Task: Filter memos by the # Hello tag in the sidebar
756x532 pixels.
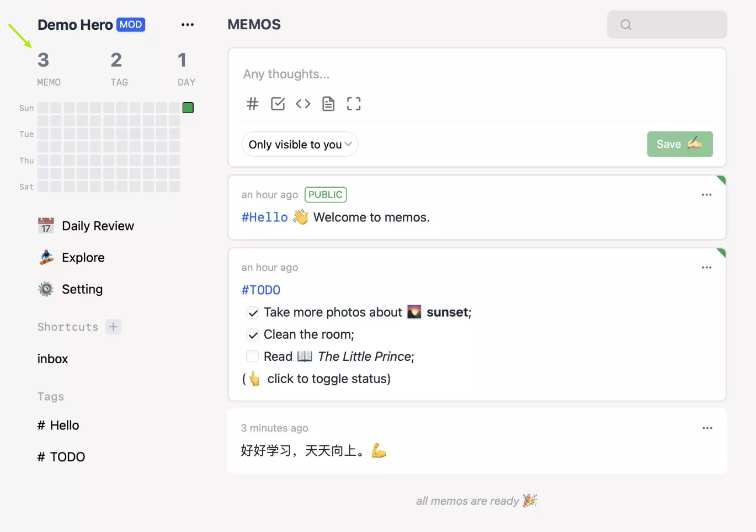Action: (58, 425)
